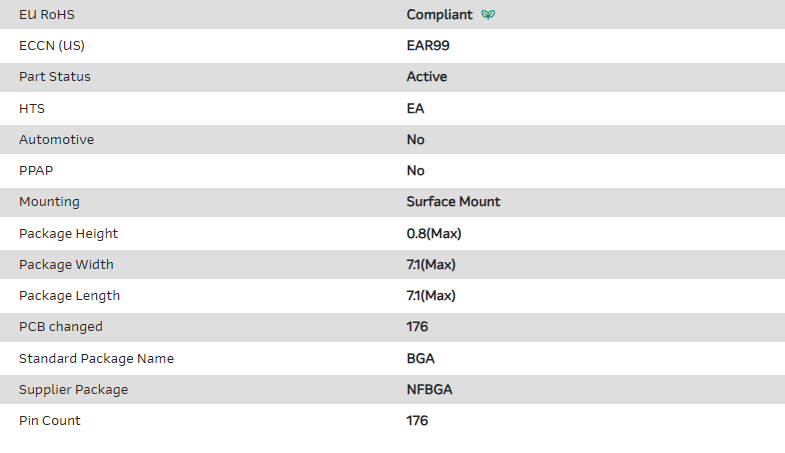This screenshot has height=453, width=785.
Task: Click the Part Status label
Action: coord(55,77)
